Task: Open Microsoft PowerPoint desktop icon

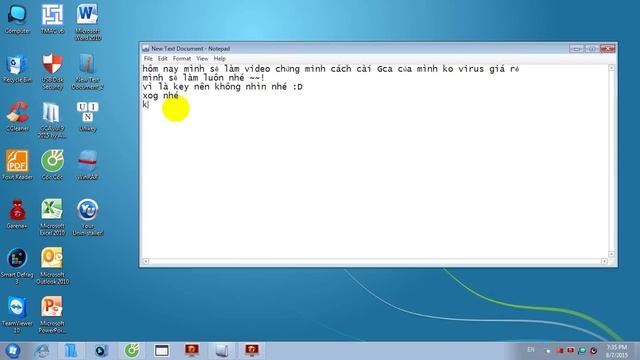Action: (x=52, y=314)
